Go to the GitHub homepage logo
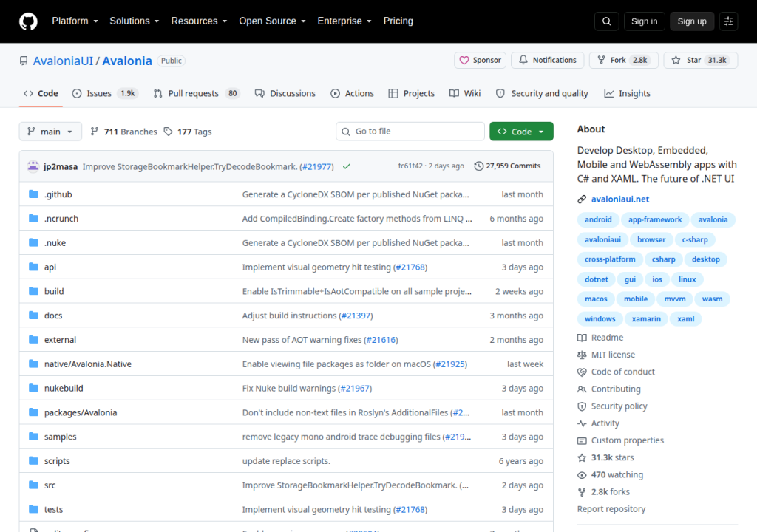Image resolution: width=757 pixels, height=532 pixels. click(x=28, y=21)
